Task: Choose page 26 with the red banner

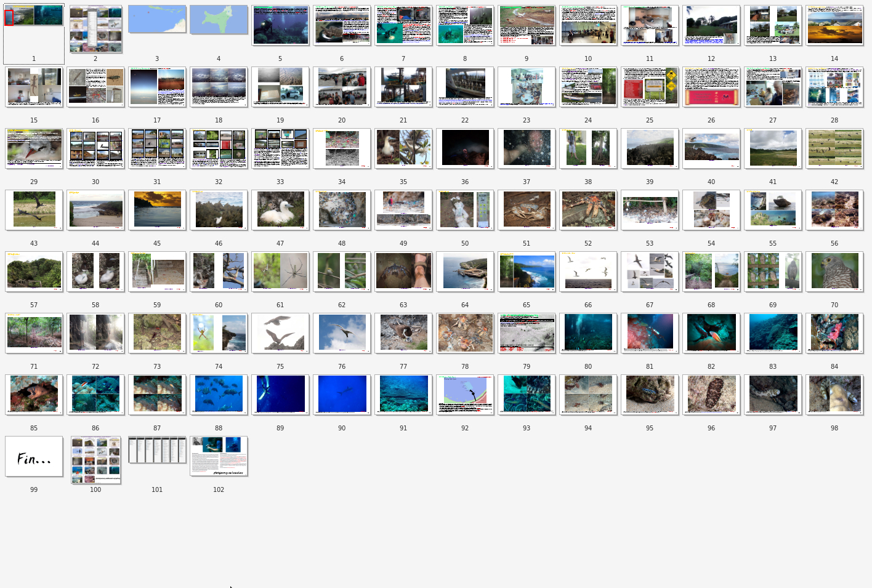Action: pyautogui.click(x=711, y=87)
